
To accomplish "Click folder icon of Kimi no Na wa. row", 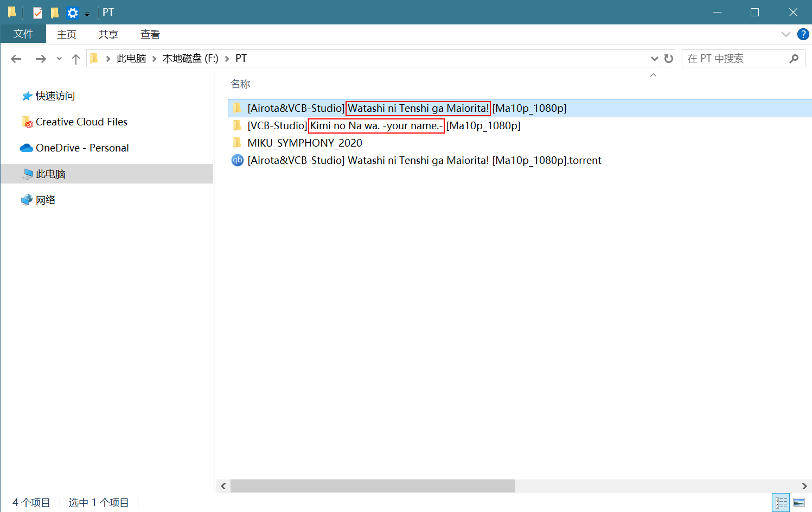I will pos(237,125).
